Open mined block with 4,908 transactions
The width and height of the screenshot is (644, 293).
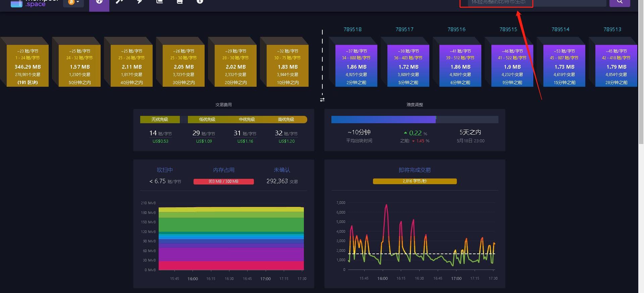click(x=460, y=66)
